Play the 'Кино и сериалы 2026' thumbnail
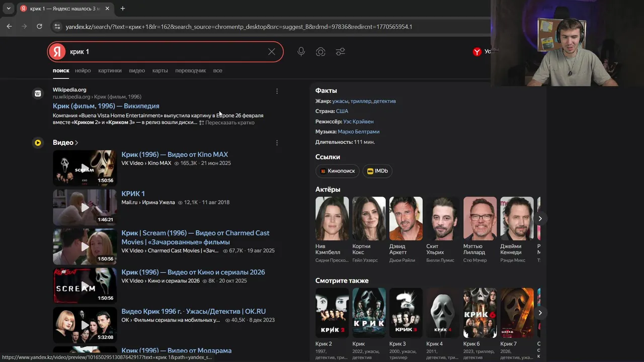Image resolution: width=644 pixels, height=362 pixels. (85, 286)
